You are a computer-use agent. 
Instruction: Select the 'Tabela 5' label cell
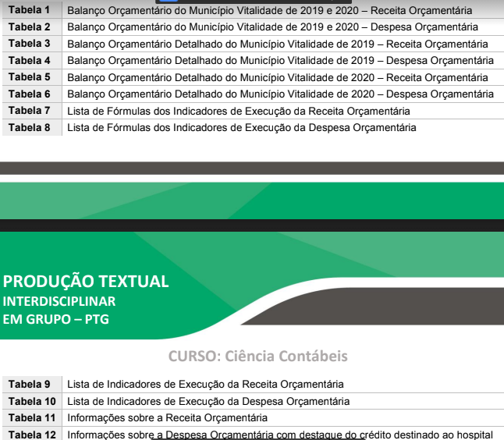click(x=32, y=76)
